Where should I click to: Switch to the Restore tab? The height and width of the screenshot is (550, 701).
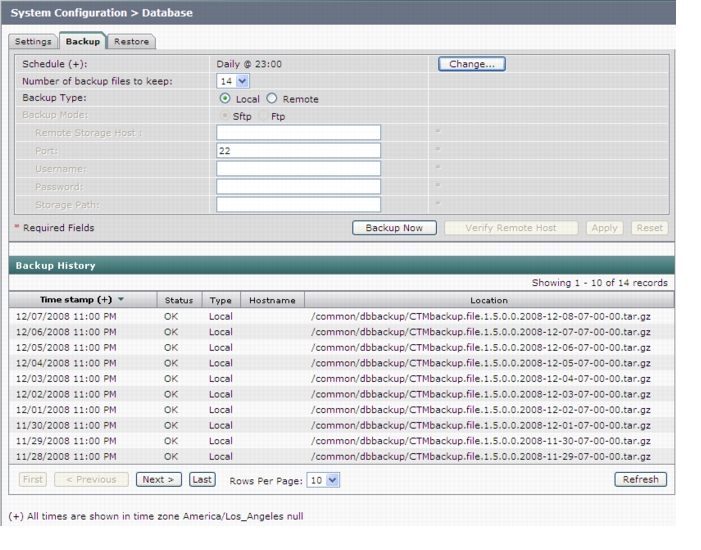[131, 42]
